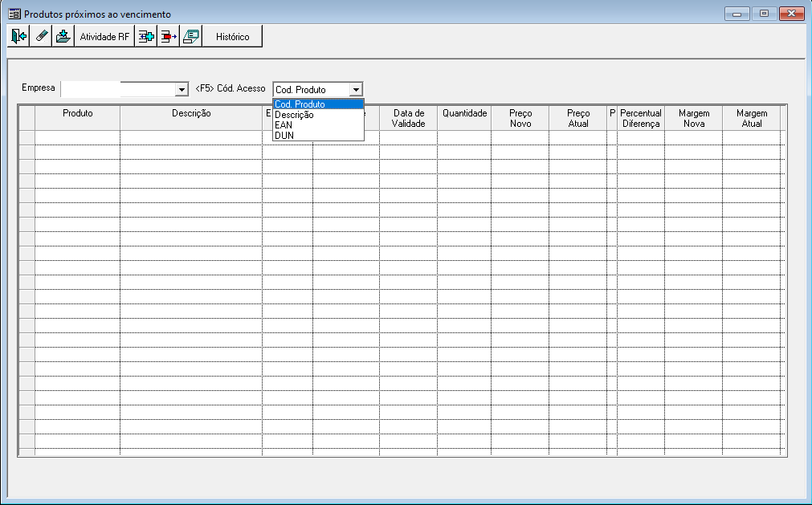Click the narrow P column header
Viewport: 812px width, 505px height.
pyautogui.click(x=612, y=118)
